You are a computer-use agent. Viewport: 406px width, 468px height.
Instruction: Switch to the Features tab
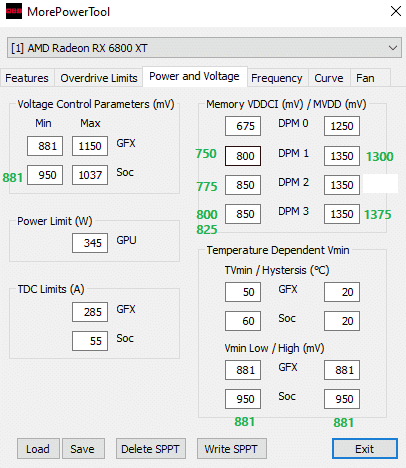27,78
